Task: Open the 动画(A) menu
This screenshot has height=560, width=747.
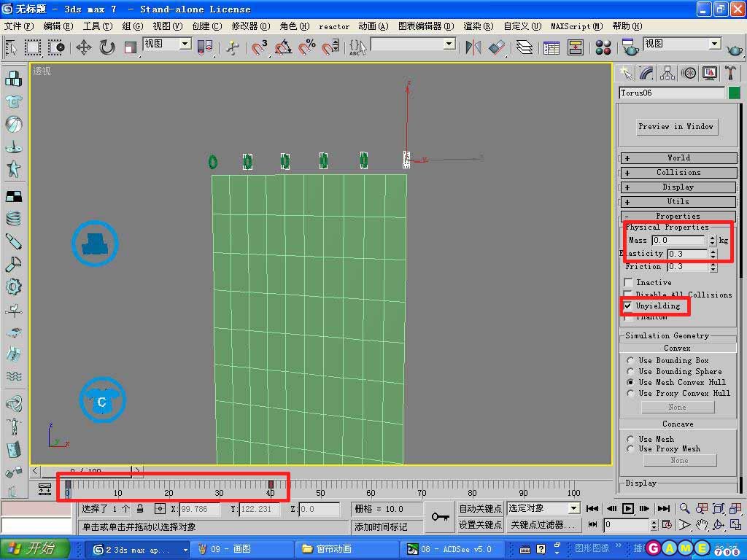Action: coord(373,26)
